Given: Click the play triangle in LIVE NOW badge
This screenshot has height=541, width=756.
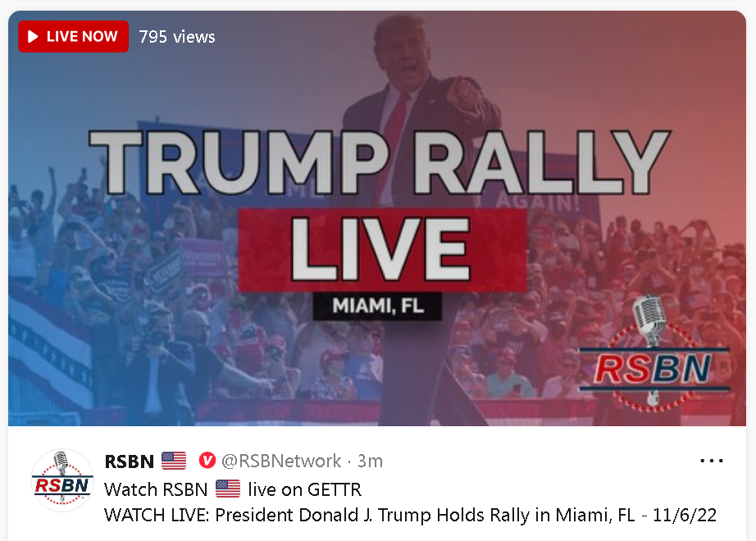Looking at the screenshot, I should pos(33,37).
